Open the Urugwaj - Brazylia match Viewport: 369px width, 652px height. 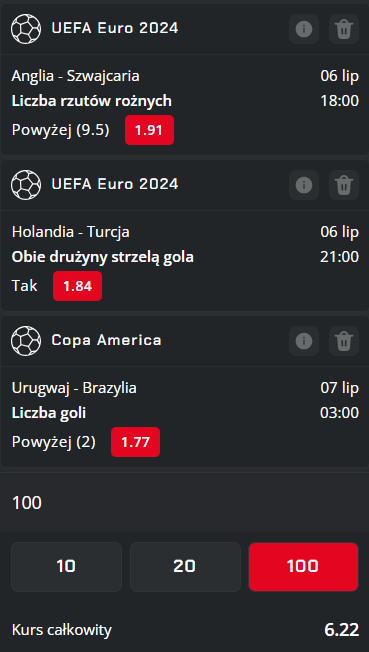coord(74,388)
